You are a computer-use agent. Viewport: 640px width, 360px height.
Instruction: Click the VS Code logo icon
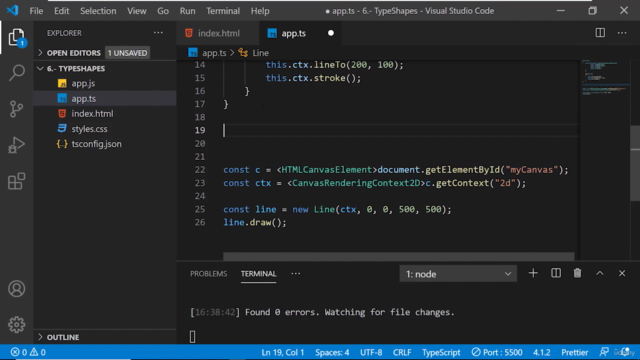tap(13, 10)
